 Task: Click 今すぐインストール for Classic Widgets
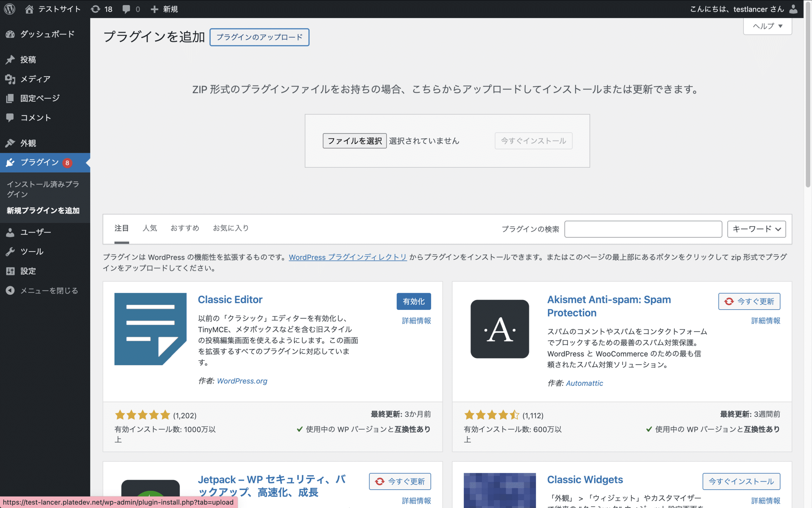click(741, 481)
